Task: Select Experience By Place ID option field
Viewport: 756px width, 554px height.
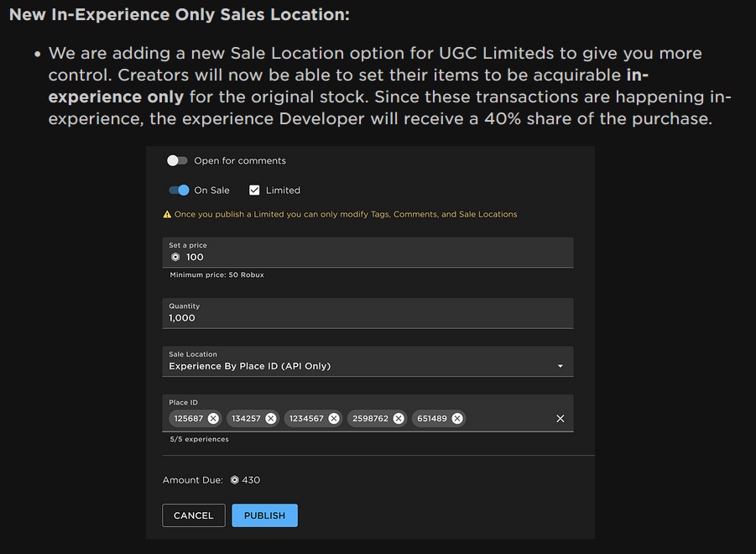Action: [x=368, y=361]
